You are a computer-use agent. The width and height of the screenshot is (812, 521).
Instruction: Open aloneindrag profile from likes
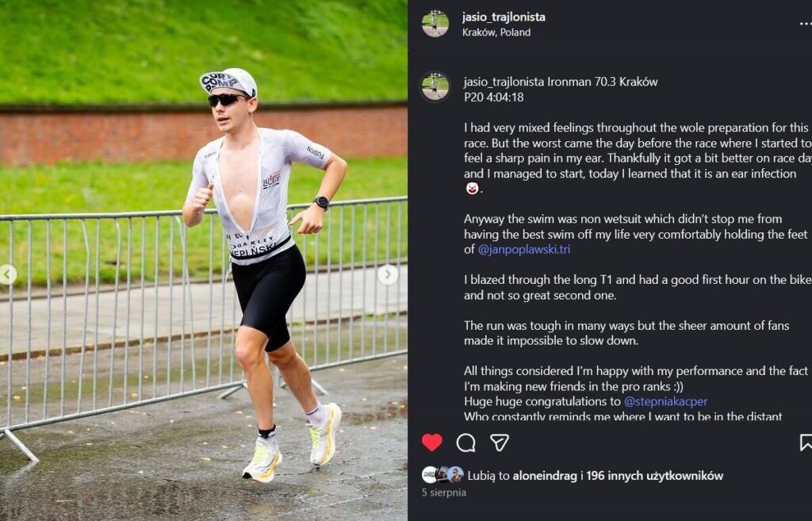544,476
